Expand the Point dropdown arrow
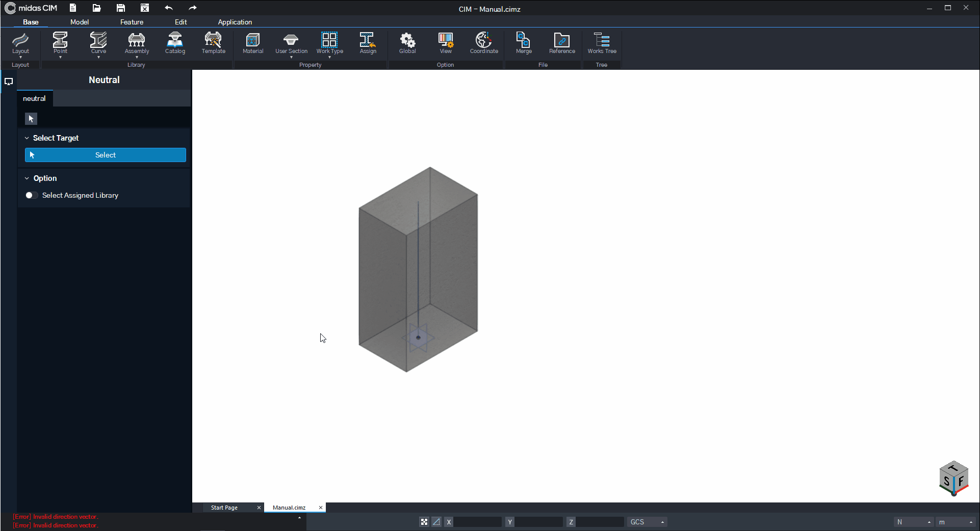The height and width of the screenshot is (531, 980). click(60, 57)
